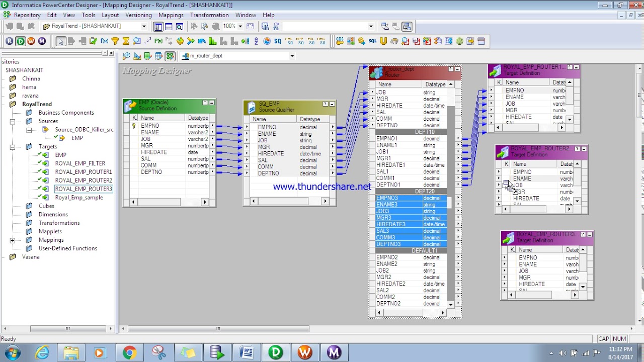
Task: Close the repository navigator panel
Action: click(111, 53)
